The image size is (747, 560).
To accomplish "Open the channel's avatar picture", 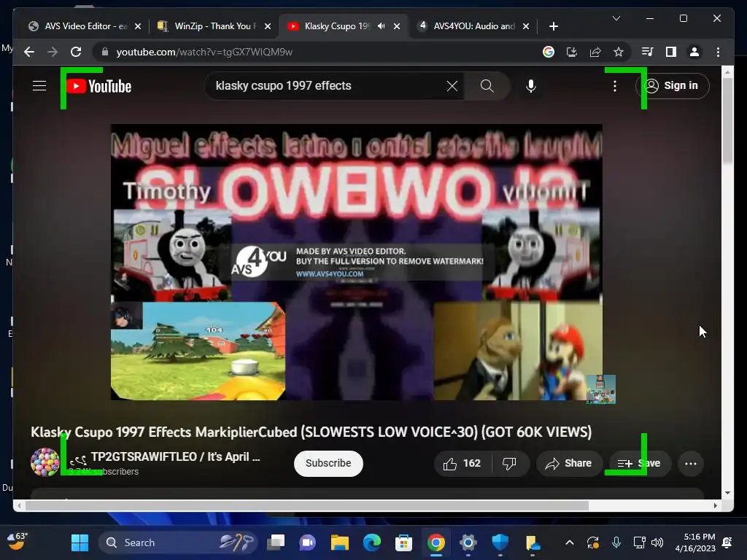I will (x=44, y=462).
